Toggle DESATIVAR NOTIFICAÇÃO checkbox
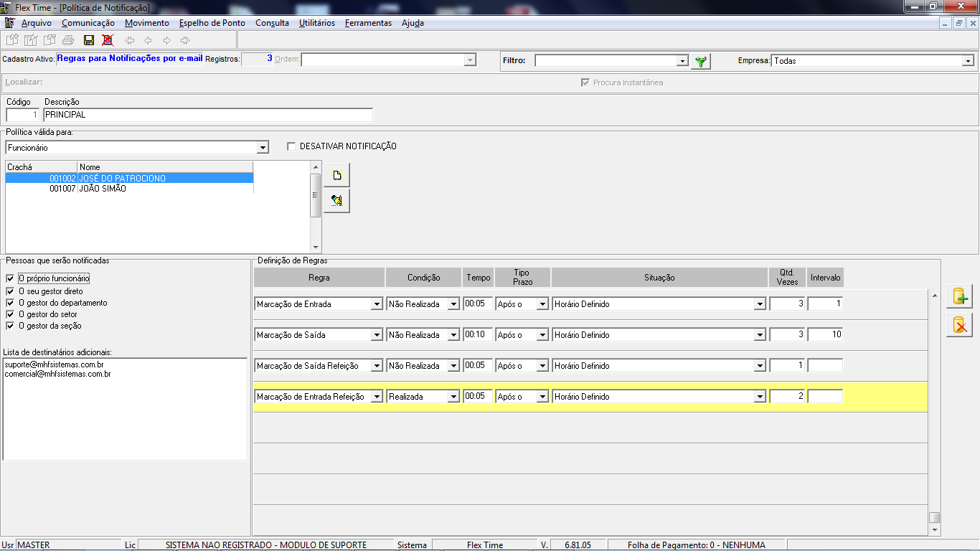Viewport: 980px width, 551px height. pyautogui.click(x=291, y=146)
